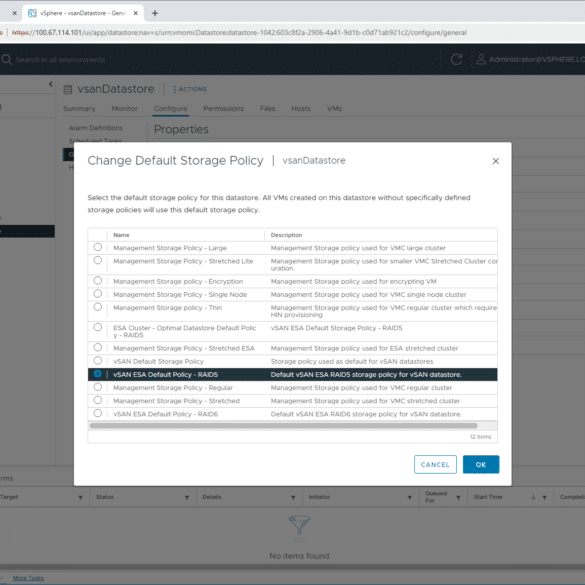The width and height of the screenshot is (585, 585).
Task: Filter the Initiator column in tasks table
Action: point(410,498)
